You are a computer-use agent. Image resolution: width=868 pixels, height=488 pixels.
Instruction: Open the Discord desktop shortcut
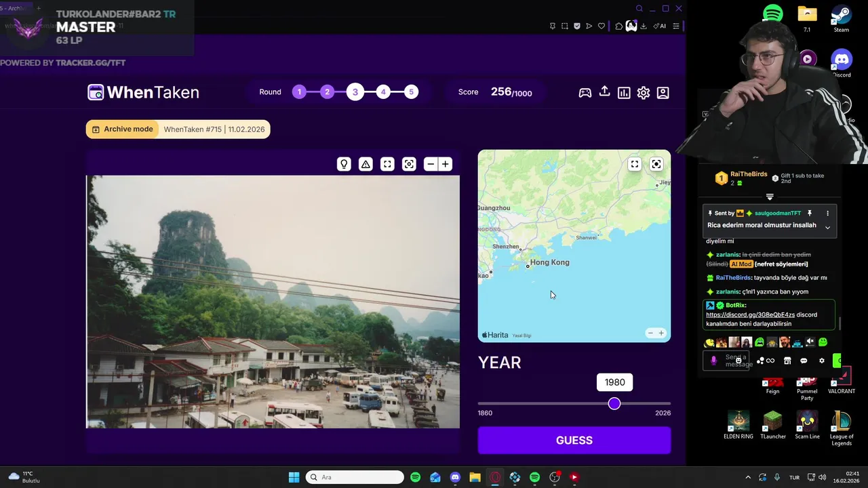coord(842,64)
